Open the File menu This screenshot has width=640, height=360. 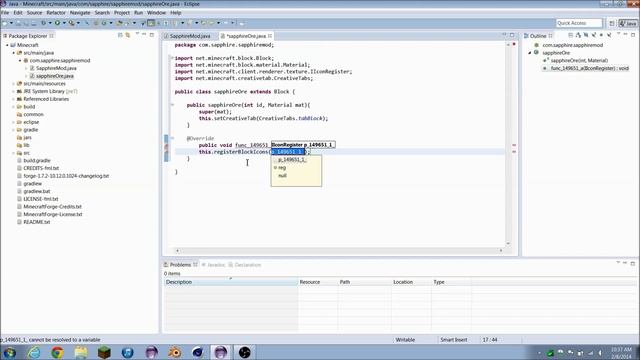(x=5, y=13)
